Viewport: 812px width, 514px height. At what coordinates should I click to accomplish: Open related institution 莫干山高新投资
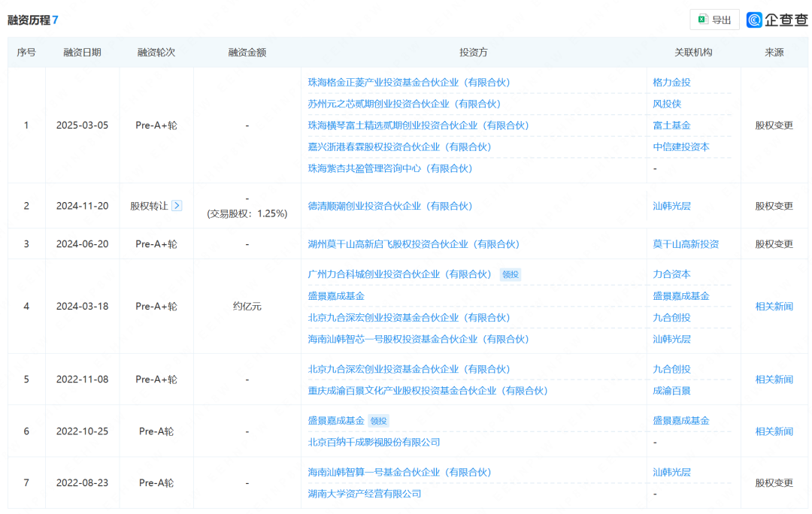pyautogui.click(x=686, y=243)
